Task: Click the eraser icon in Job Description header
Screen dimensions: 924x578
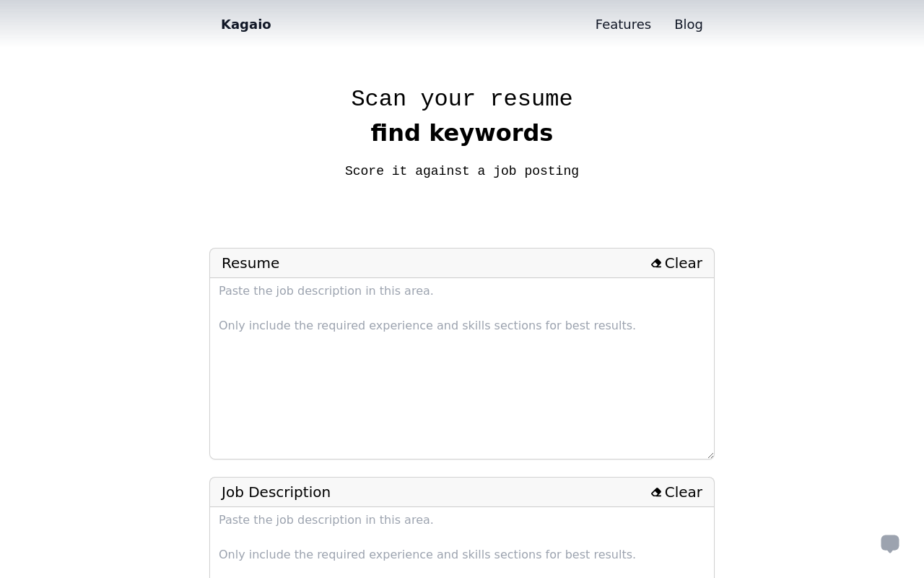Action: (x=656, y=493)
